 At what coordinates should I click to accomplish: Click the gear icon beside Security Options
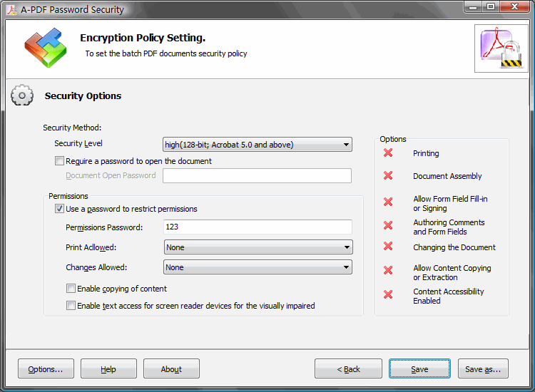22,96
